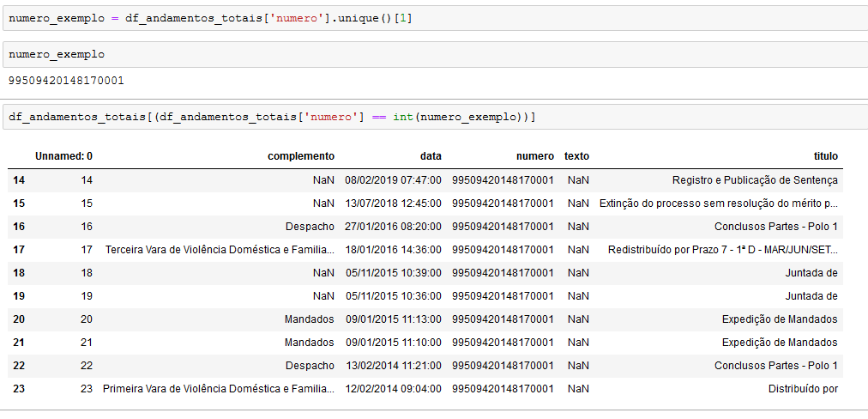Click the 'data' column header
The image size is (868, 419).
(x=431, y=156)
